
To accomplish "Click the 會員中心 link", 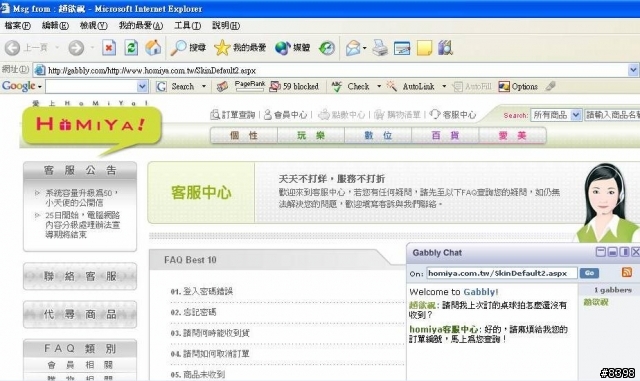I will click(x=285, y=115).
